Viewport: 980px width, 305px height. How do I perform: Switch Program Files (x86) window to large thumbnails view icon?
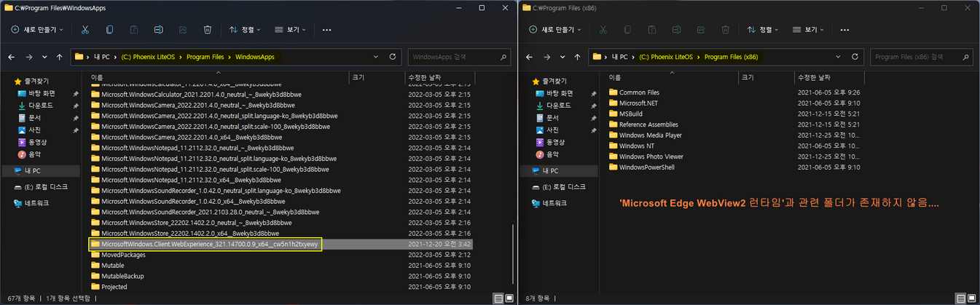coord(971,298)
